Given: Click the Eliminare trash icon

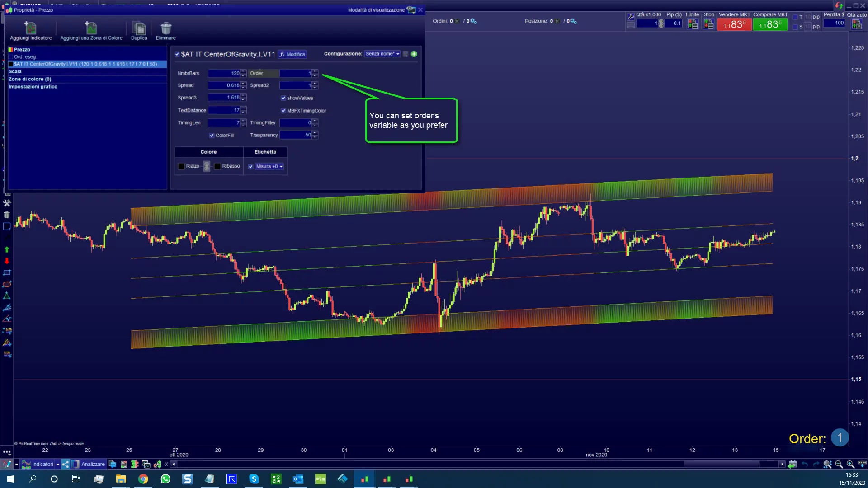Looking at the screenshot, I should coord(166,28).
